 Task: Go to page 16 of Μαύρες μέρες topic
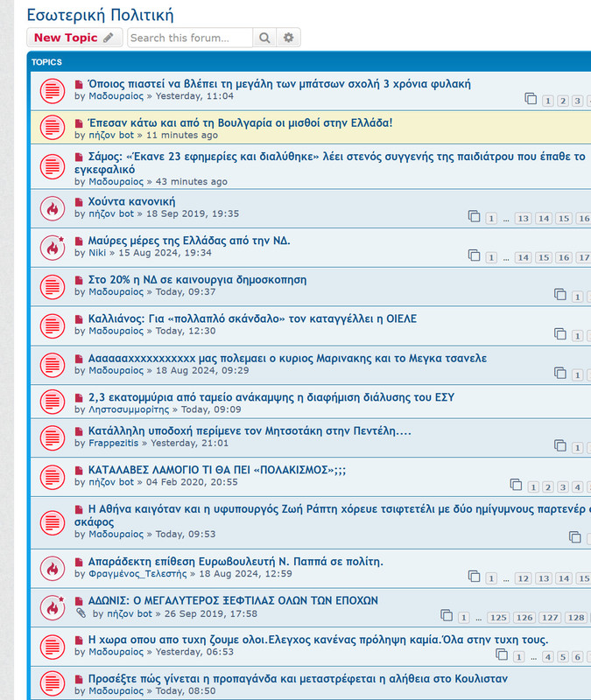coord(564,257)
